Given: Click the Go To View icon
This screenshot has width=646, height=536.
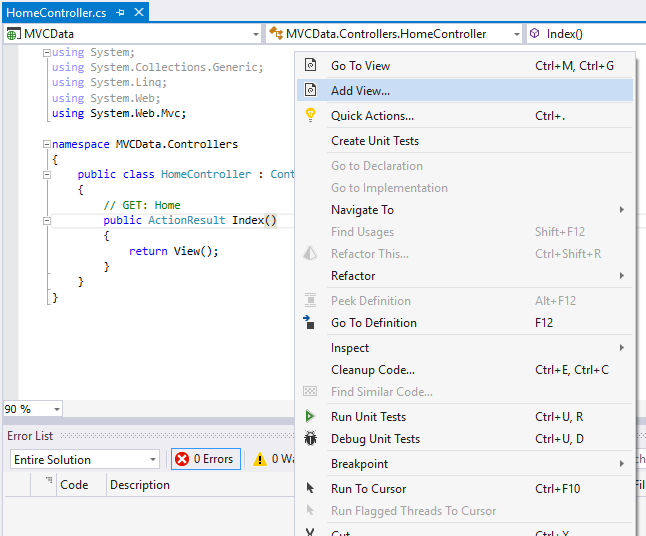Looking at the screenshot, I should coord(310,66).
